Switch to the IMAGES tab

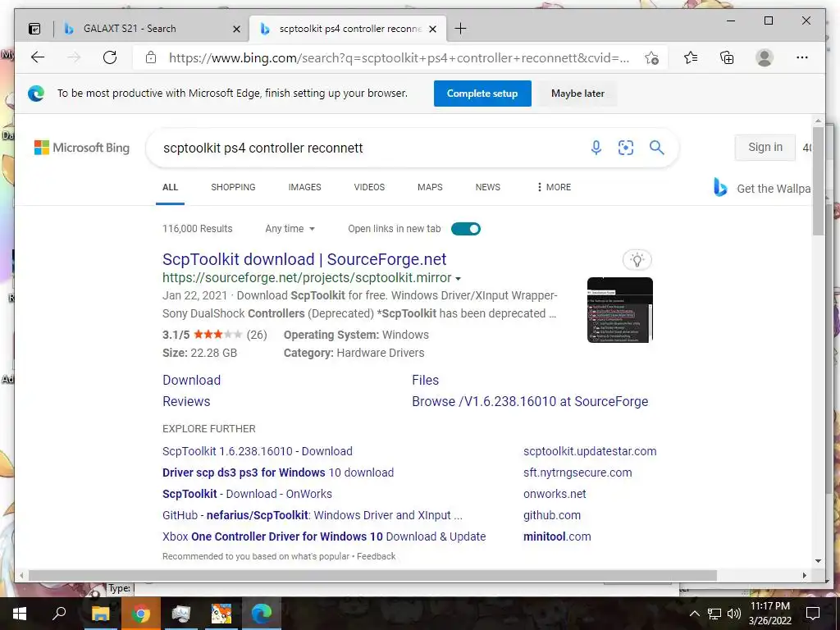pos(305,187)
